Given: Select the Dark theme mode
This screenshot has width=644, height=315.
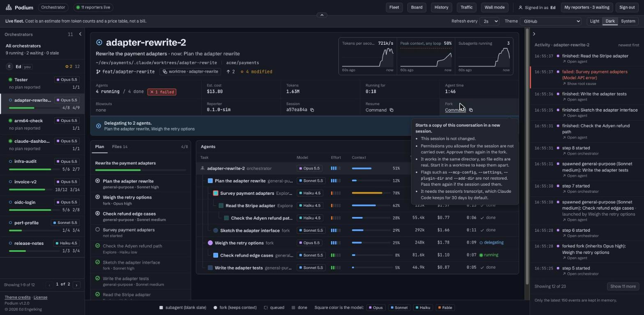Looking at the screenshot, I should pos(610,21).
